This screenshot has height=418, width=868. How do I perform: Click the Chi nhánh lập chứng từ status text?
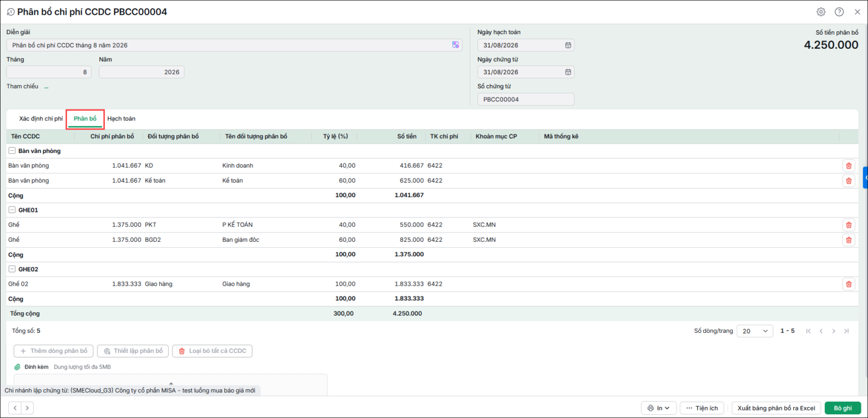point(130,391)
